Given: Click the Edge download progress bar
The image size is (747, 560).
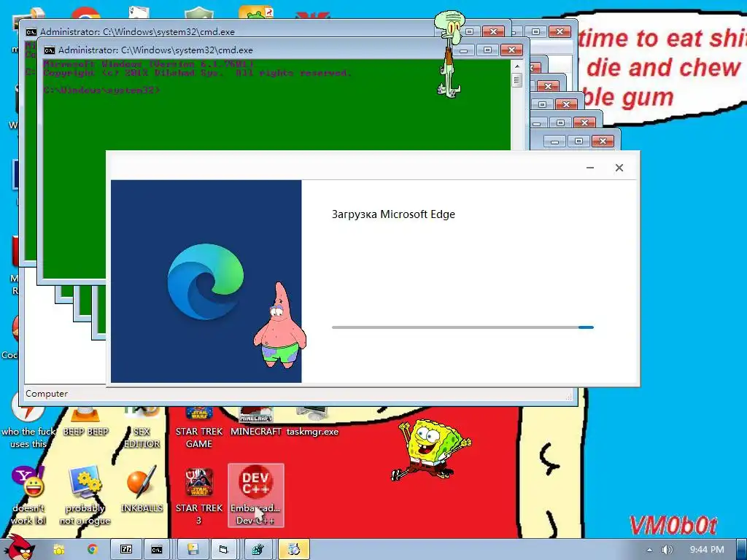Looking at the screenshot, I should (462, 327).
